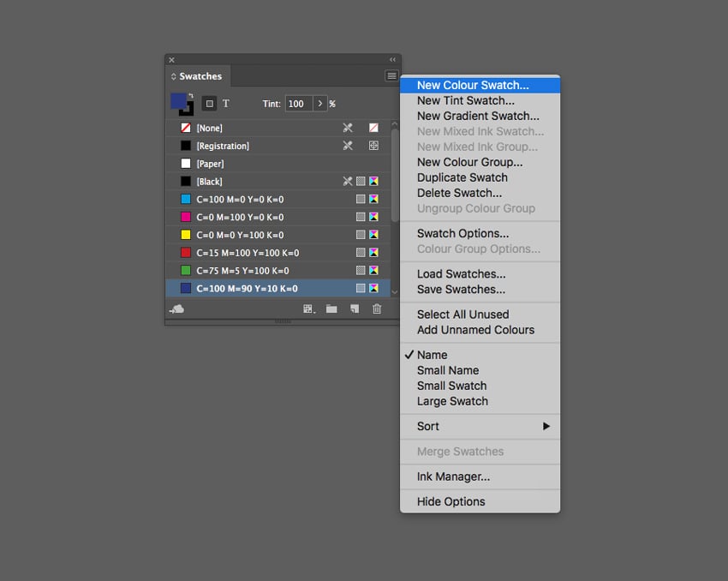Enable Small Swatch display mode
Viewport: 728px width, 581px height.
pyautogui.click(x=451, y=386)
